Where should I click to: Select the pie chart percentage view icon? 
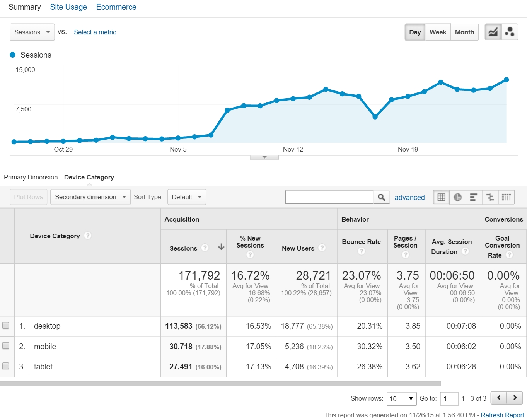click(x=457, y=197)
